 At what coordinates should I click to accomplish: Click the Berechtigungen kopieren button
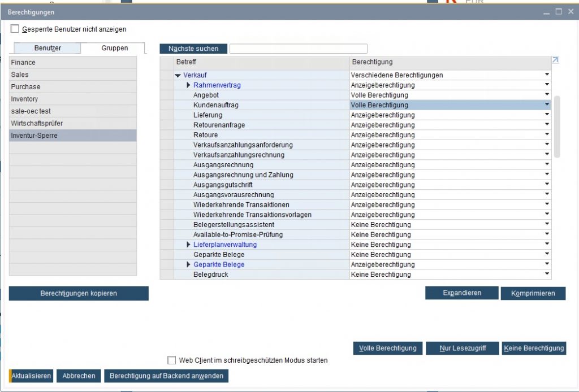79,294
